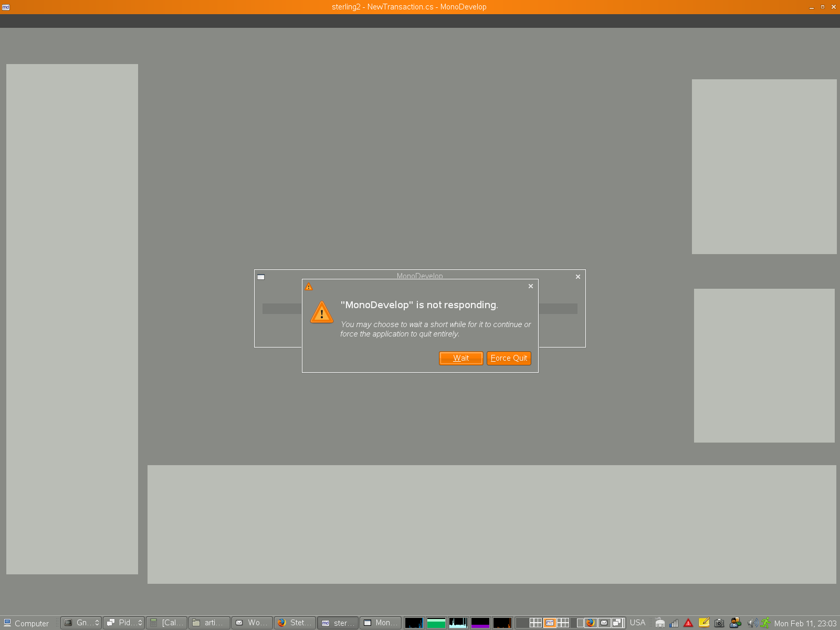Close the main MonoDevelop window

click(834, 7)
